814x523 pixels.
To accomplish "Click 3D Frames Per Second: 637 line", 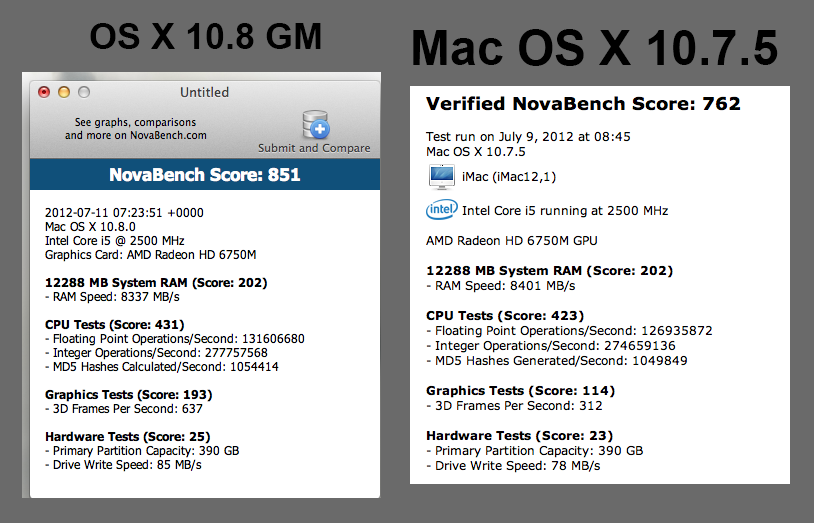I will point(124,409).
